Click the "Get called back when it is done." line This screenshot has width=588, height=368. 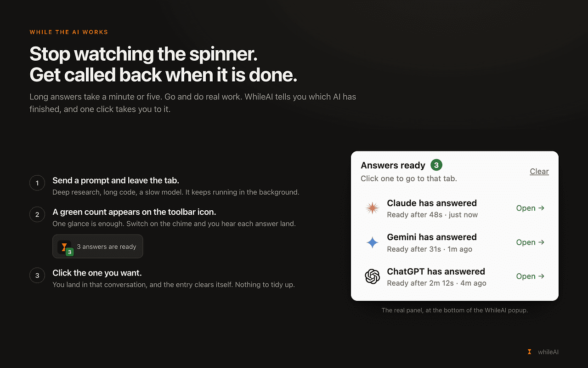(x=163, y=75)
